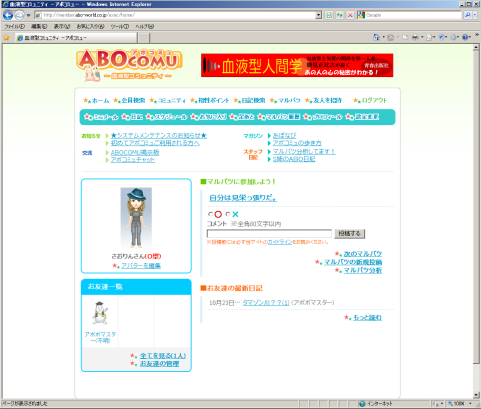Open the お気に入り(A) menu
The image size is (481, 409).
pyautogui.click(x=90, y=26)
